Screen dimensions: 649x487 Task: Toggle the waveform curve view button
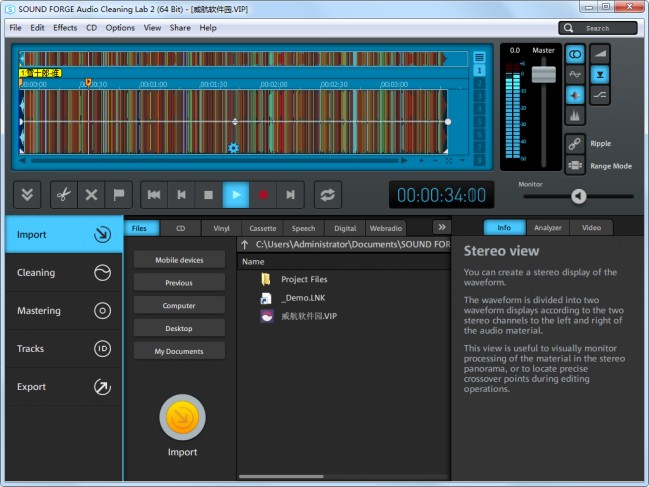(x=575, y=74)
